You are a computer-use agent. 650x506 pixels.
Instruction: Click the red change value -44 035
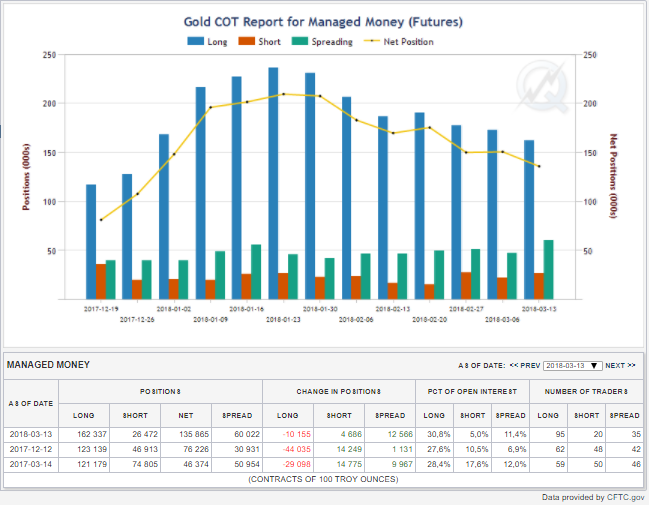[296, 450]
